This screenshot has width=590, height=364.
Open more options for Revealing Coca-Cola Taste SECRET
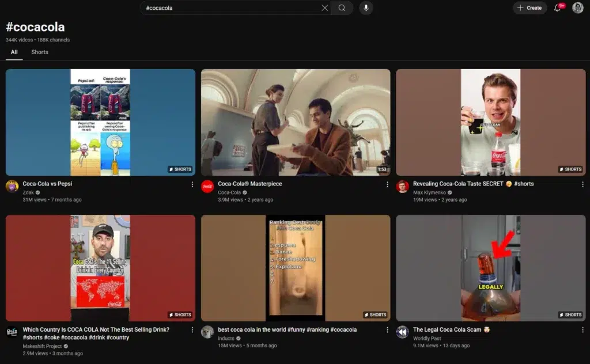tap(583, 184)
